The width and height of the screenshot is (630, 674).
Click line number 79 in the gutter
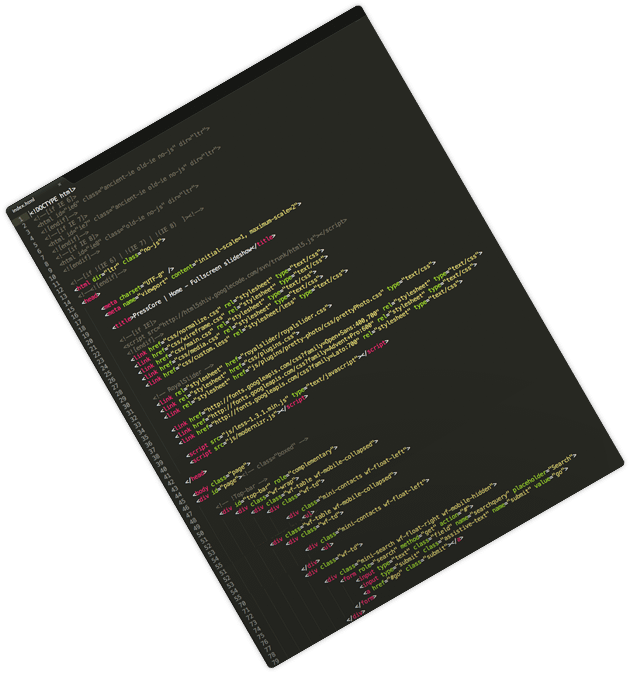275,661
